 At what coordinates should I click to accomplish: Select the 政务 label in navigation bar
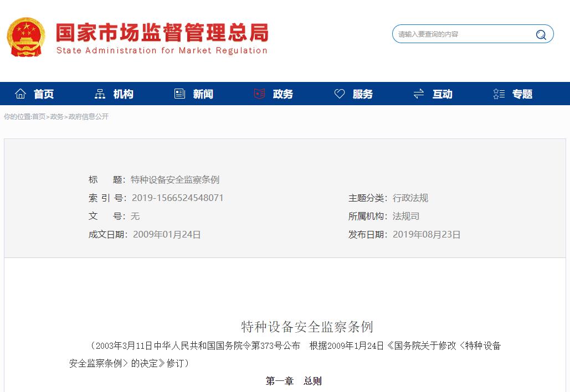coord(283,94)
